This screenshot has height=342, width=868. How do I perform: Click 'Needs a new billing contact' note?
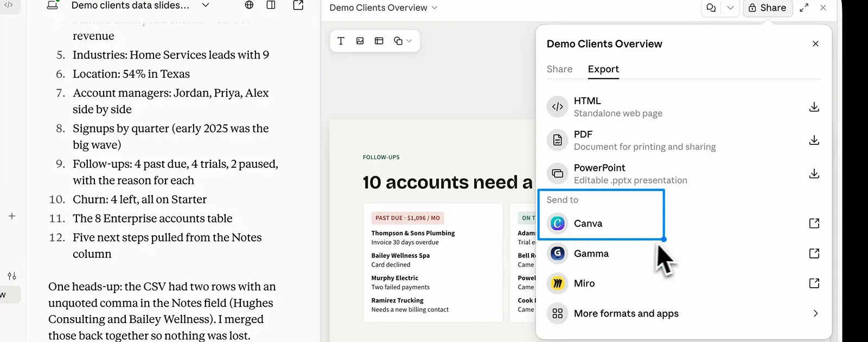click(410, 309)
